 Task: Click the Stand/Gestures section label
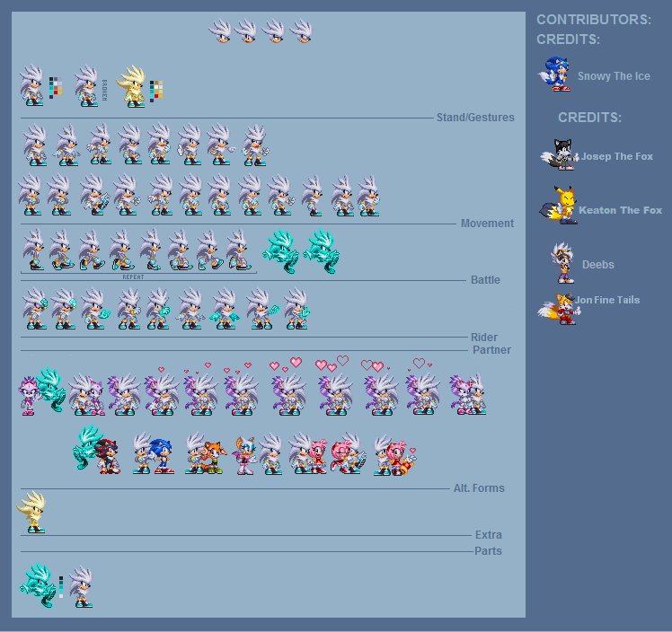coord(475,118)
